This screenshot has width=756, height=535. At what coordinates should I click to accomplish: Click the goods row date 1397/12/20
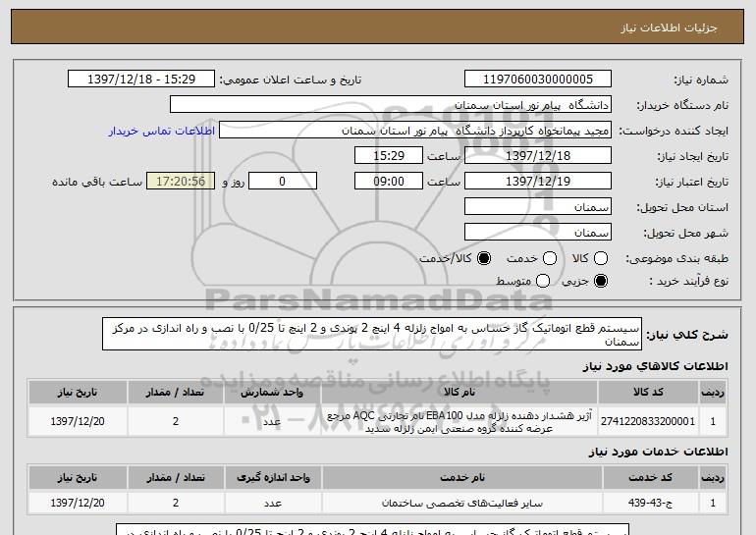point(78,421)
